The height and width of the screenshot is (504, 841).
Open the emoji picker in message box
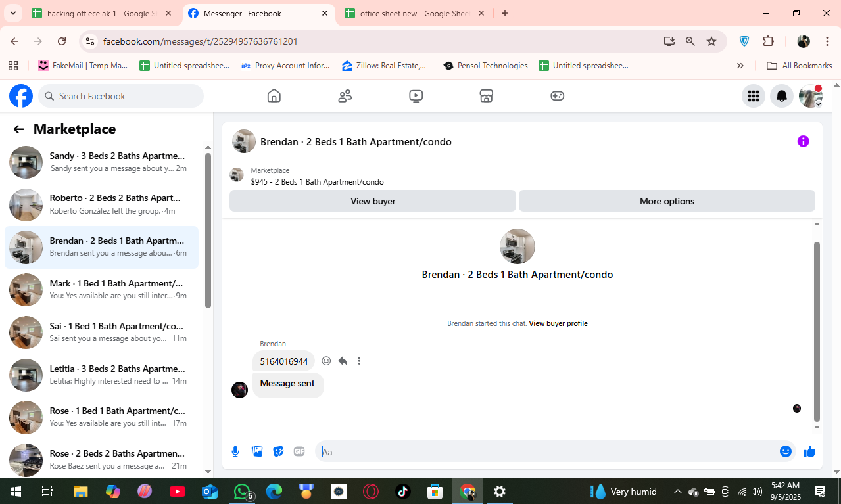click(785, 451)
